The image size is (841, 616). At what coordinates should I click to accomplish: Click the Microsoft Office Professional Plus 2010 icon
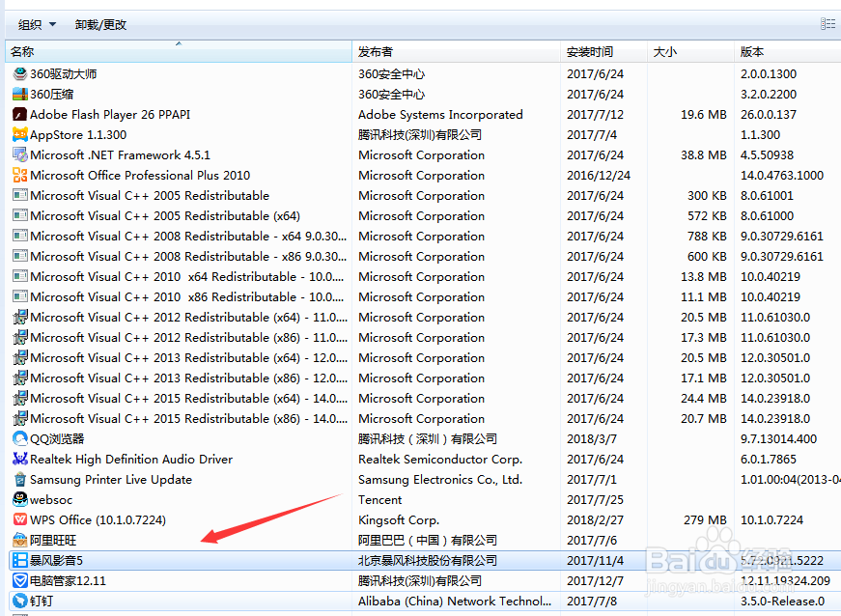pos(20,176)
